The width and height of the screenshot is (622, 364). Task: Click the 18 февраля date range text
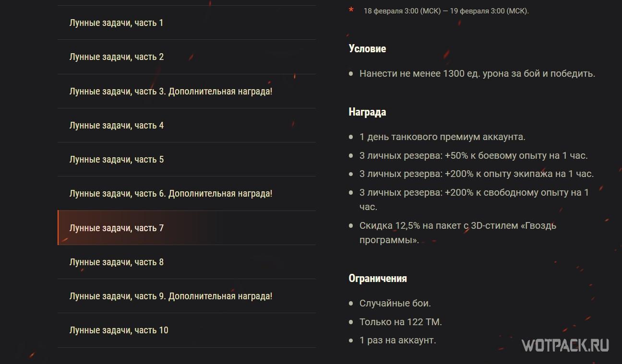(446, 11)
